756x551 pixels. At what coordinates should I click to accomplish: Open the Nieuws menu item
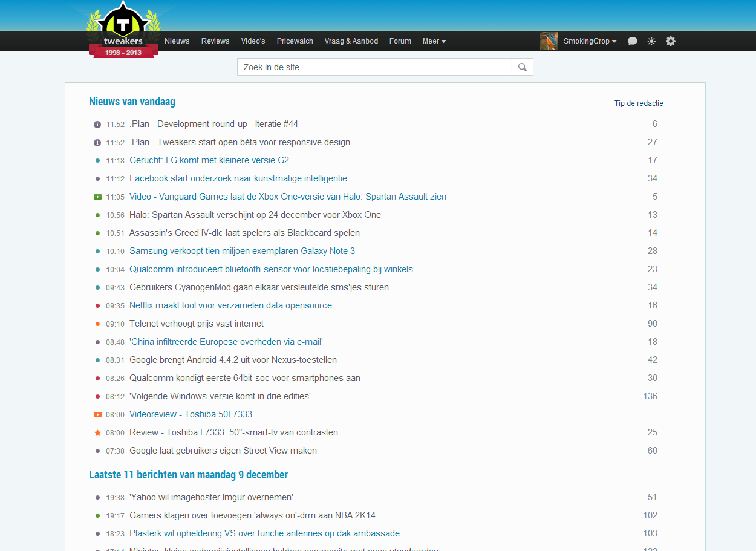(177, 41)
